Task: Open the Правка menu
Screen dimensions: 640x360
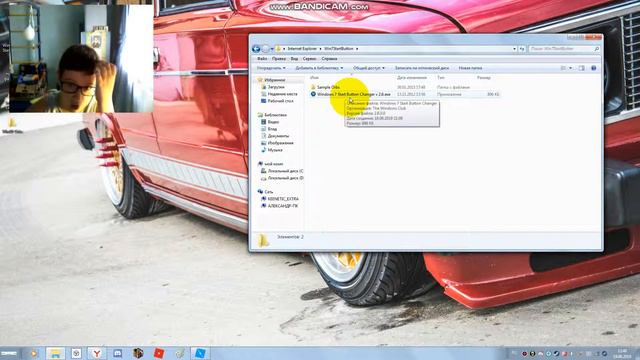Action: tap(278, 59)
